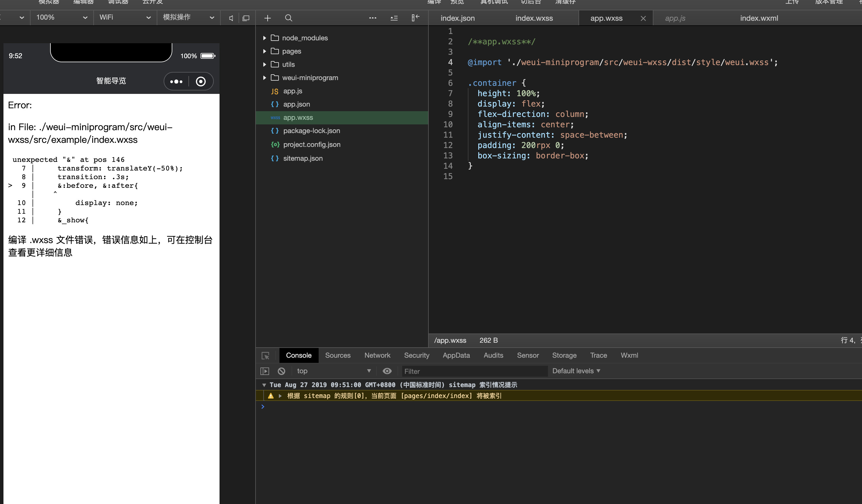The image size is (862, 504).
Task: Expand sitemap warning message arrow
Action: click(280, 396)
